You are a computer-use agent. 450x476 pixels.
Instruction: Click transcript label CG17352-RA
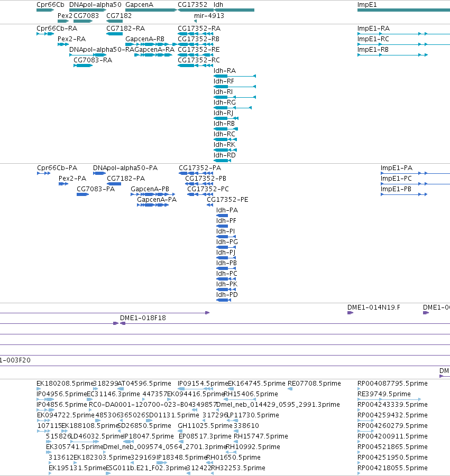click(199, 29)
